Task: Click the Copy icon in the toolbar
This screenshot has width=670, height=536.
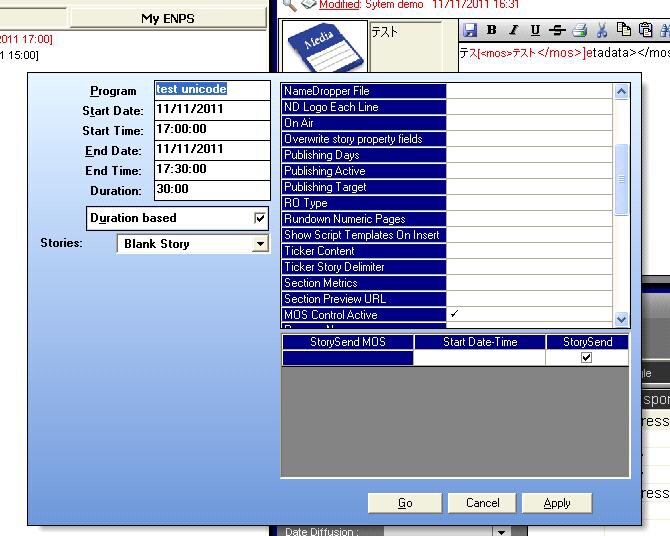Action: [624, 30]
